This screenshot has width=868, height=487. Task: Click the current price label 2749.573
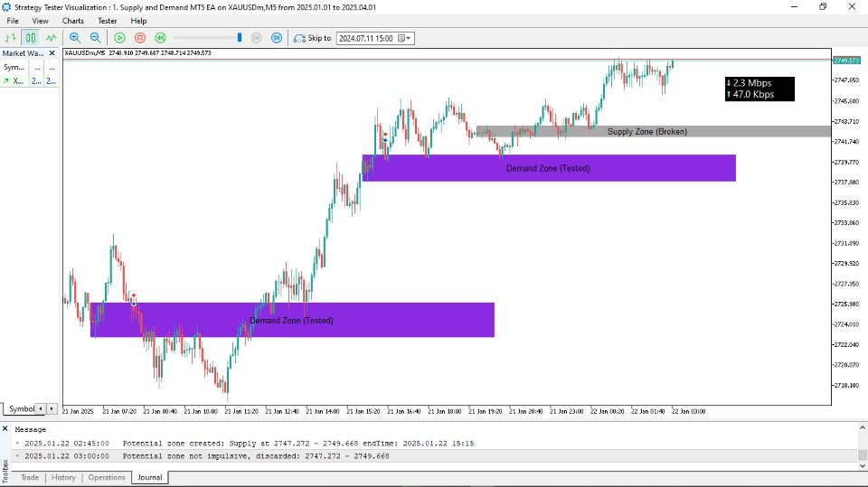click(846, 60)
